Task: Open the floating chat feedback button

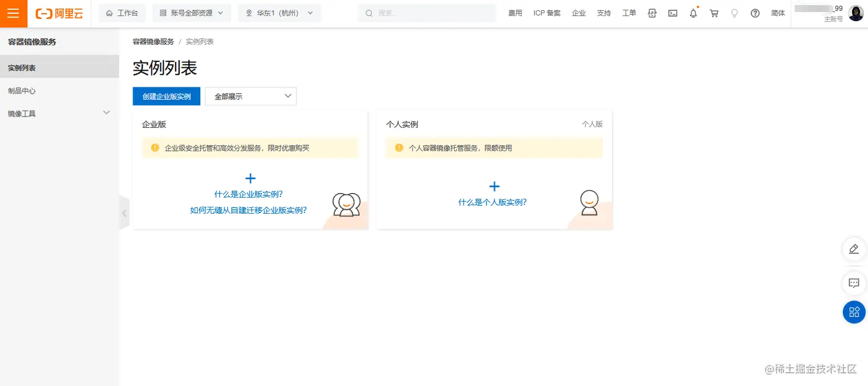Action: pos(854,283)
